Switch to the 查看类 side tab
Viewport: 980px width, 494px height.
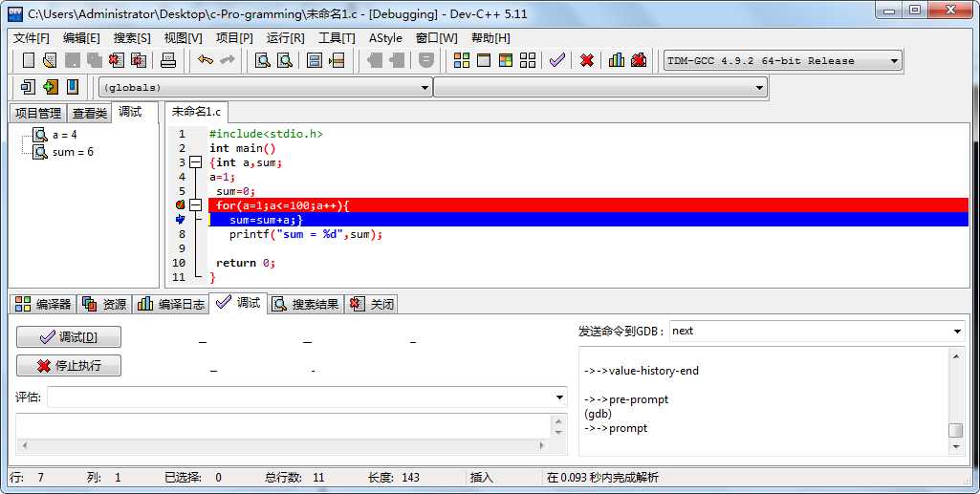[x=89, y=113]
